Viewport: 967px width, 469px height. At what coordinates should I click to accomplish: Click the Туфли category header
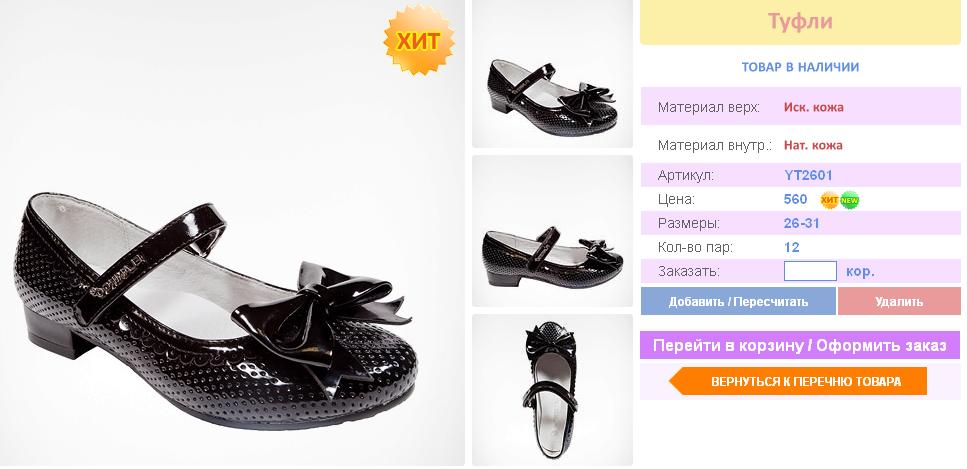[x=800, y=22]
